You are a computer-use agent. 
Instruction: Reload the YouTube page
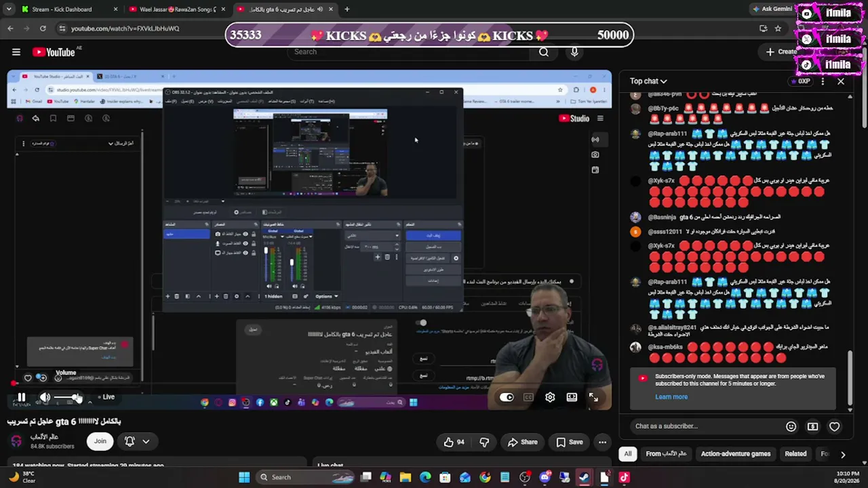click(x=43, y=28)
